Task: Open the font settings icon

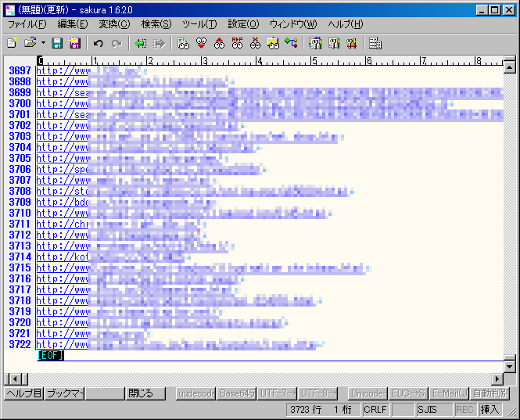Action: point(352,43)
